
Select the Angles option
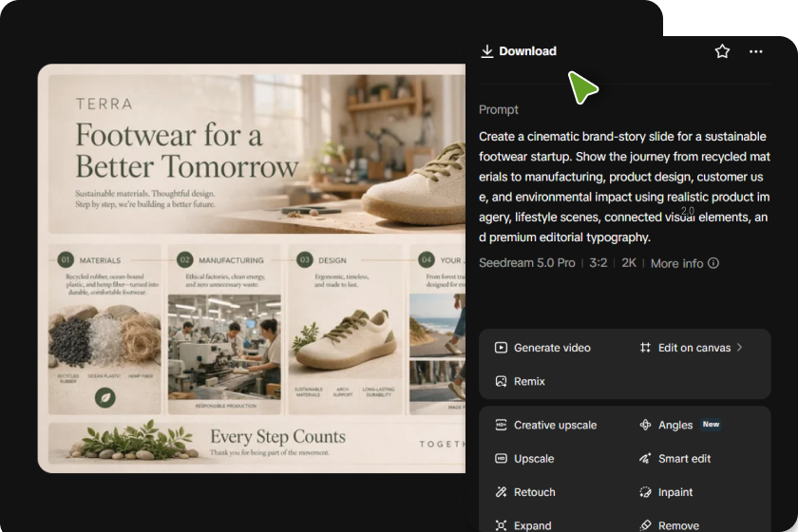click(675, 425)
